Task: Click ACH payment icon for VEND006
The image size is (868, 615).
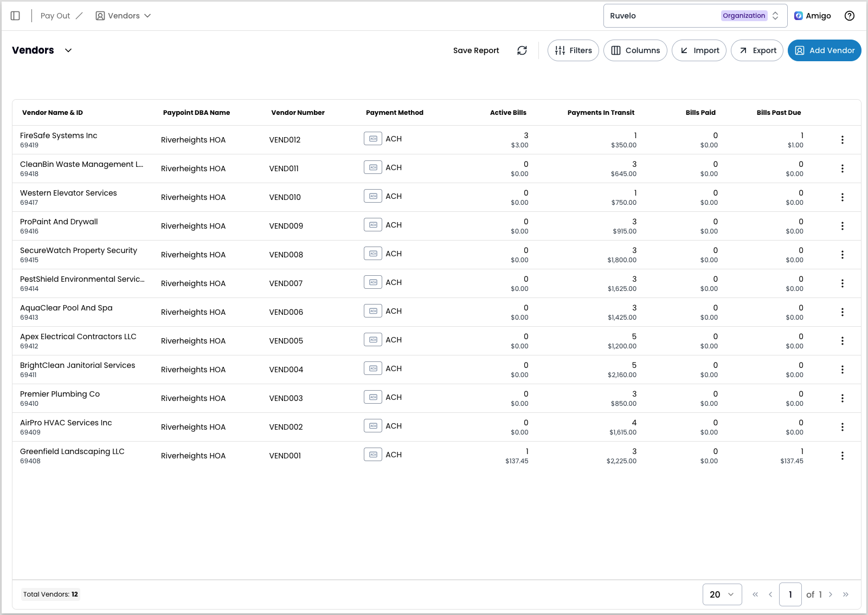Action: (373, 311)
